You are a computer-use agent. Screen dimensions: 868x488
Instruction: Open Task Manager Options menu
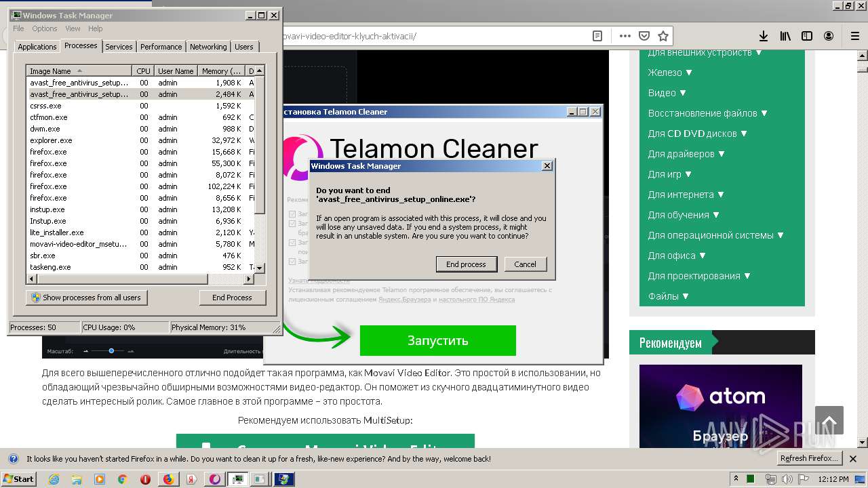pos(45,28)
